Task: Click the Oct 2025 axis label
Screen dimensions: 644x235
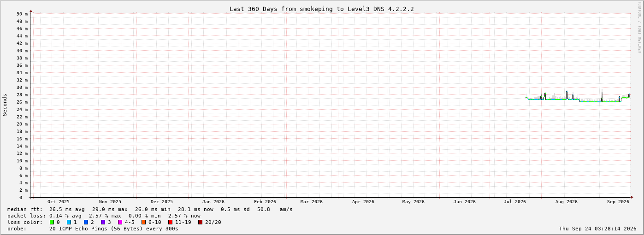Action: (x=59, y=201)
